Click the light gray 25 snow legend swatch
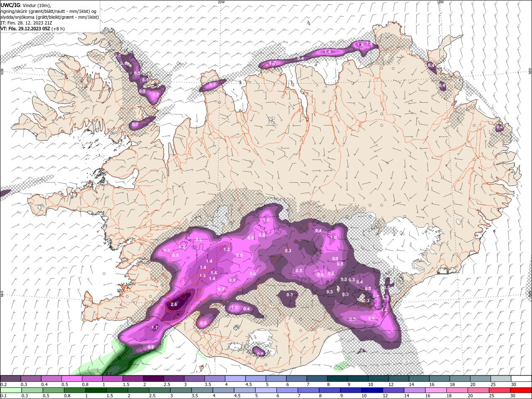Viewport: 532px width, 399px height. pyautogui.click(x=501, y=379)
